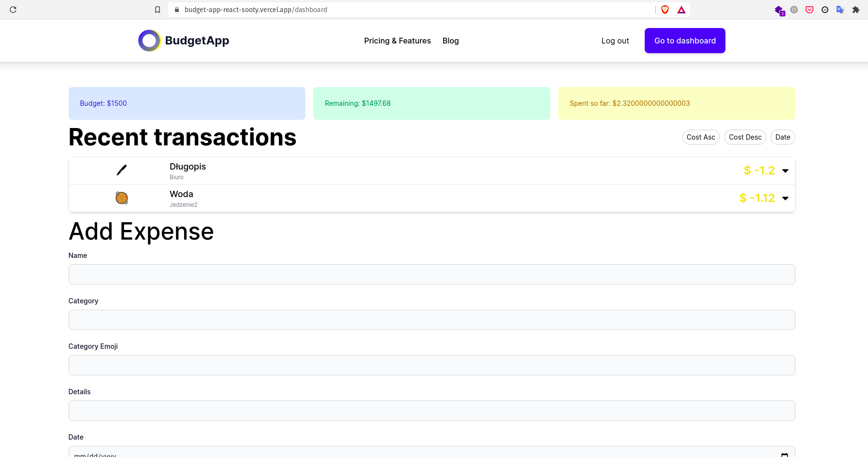Click the BudgetApp logo icon

point(149,41)
